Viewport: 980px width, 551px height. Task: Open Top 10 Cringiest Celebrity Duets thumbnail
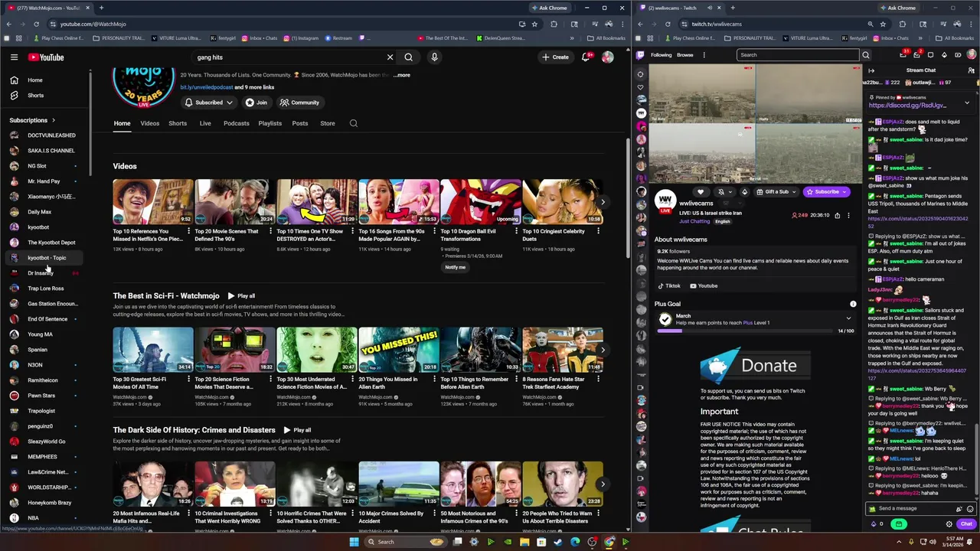click(563, 202)
